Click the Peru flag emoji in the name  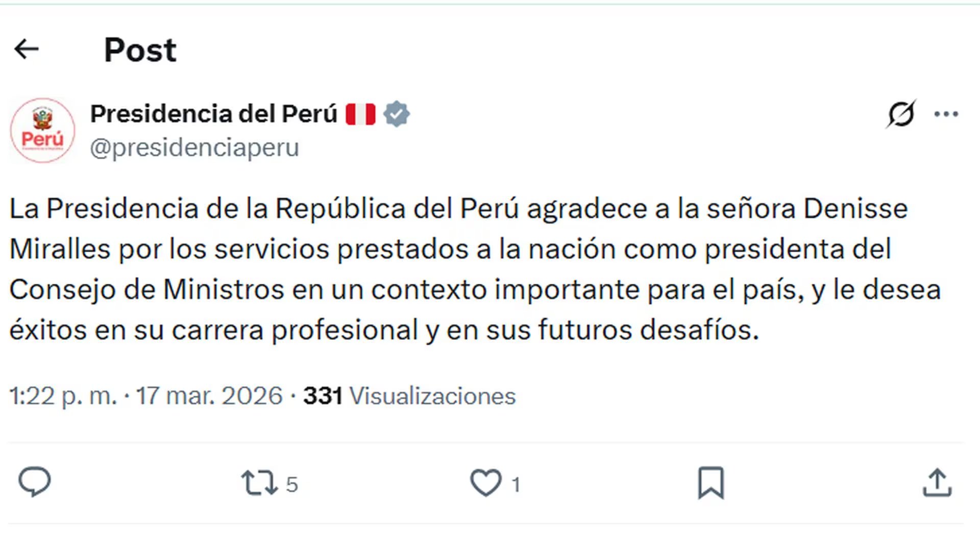(x=359, y=113)
